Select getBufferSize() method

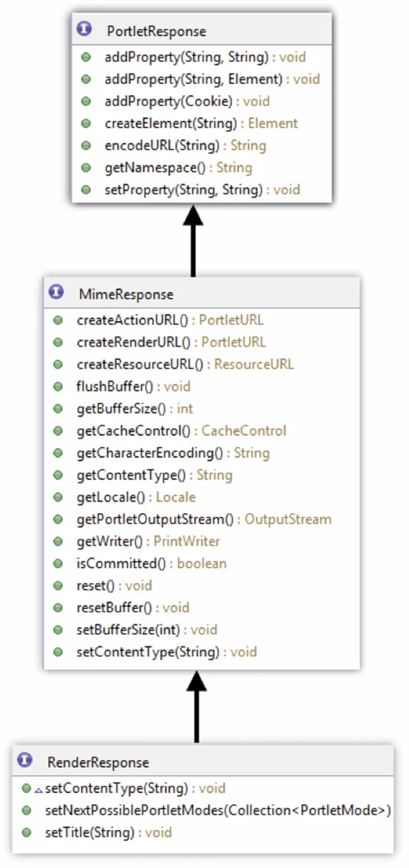coord(135,409)
